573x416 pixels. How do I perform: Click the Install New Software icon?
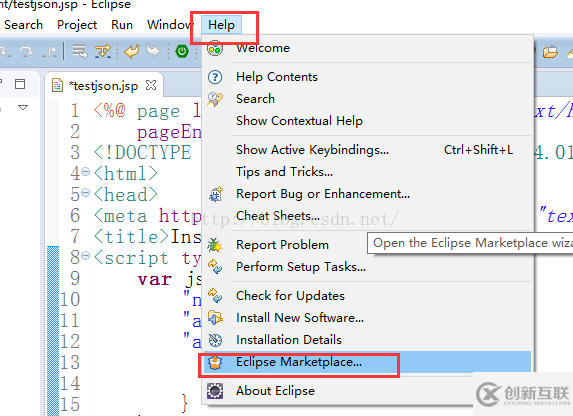point(215,318)
